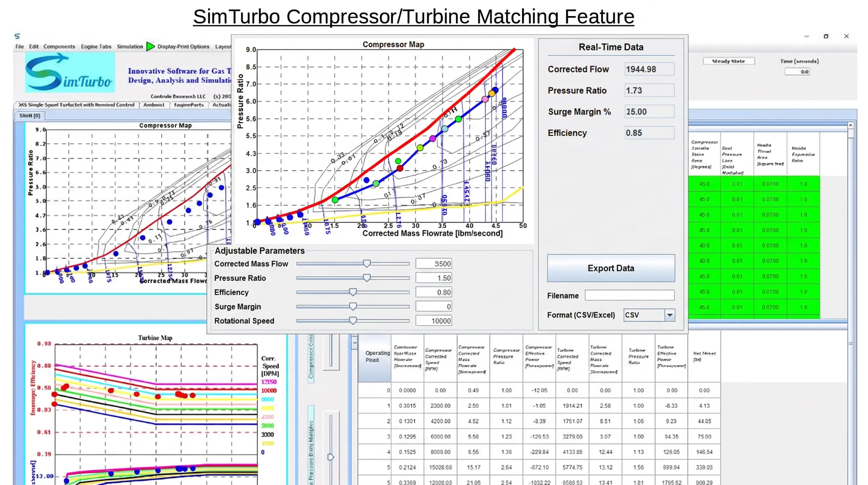Image resolution: width=868 pixels, height=485 pixels.
Task: Click table cell 2300.00
Action: pyautogui.click(x=440, y=406)
